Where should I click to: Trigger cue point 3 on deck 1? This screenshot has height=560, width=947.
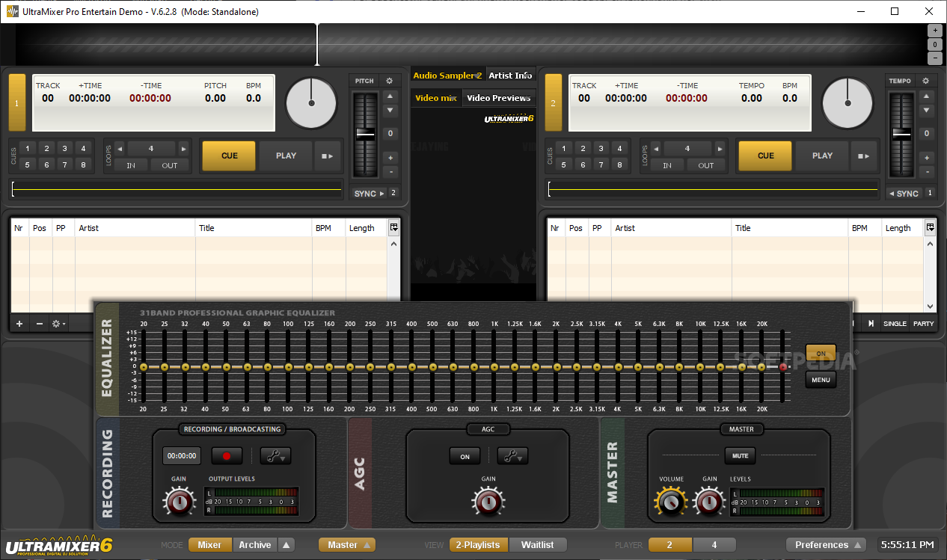coord(65,148)
